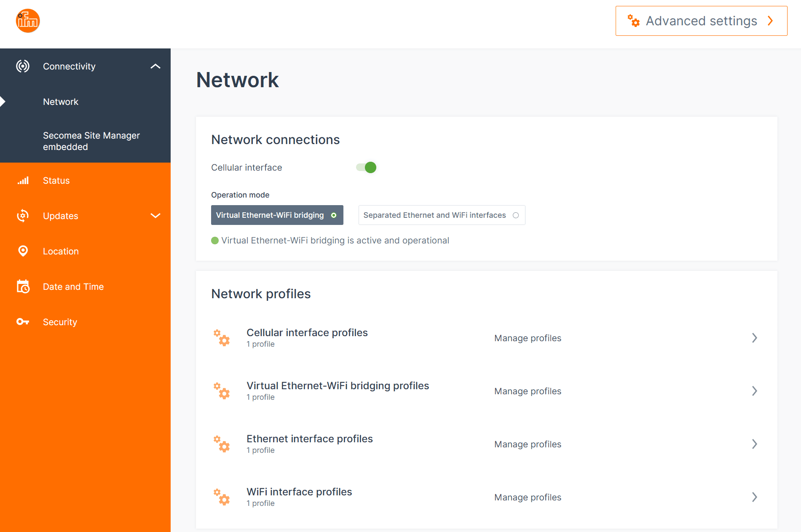
Task: Click the Date and Time calendar icon
Action: pyautogui.click(x=23, y=286)
